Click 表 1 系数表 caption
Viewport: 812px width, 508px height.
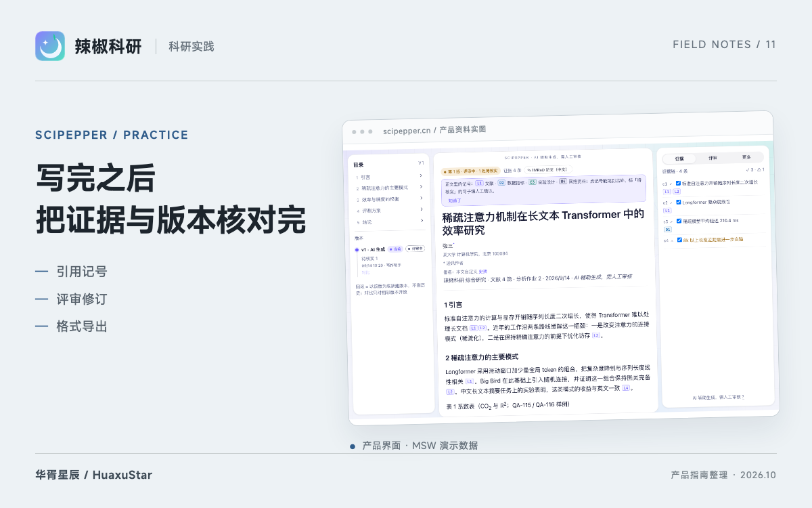click(507, 405)
